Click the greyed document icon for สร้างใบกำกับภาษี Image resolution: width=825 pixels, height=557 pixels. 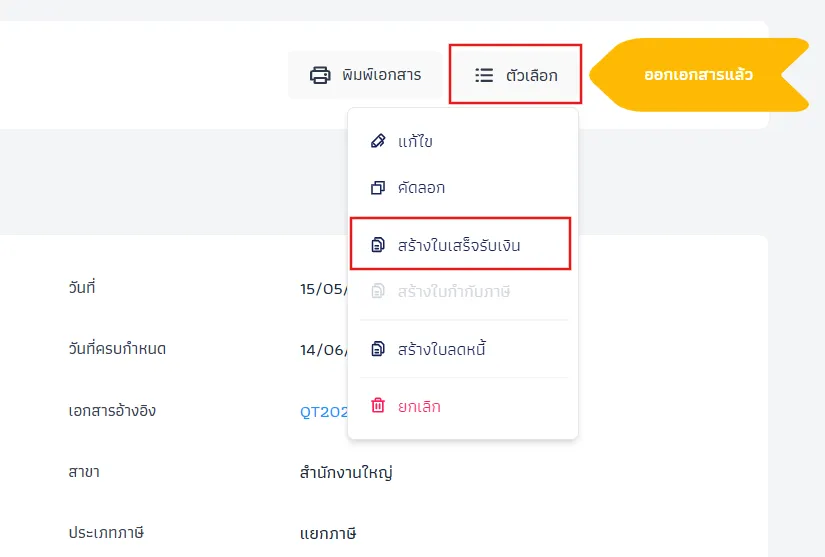coord(378,291)
